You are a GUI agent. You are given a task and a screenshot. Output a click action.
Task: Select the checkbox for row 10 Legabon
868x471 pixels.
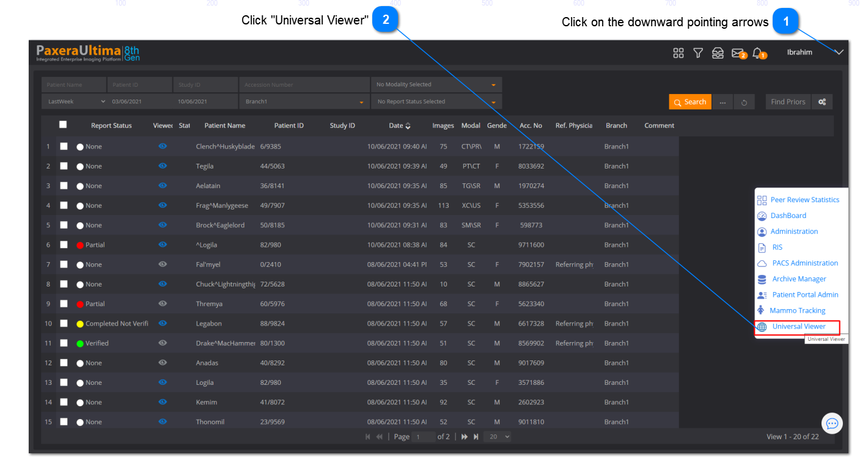pyautogui.click(x=64, y=324)
